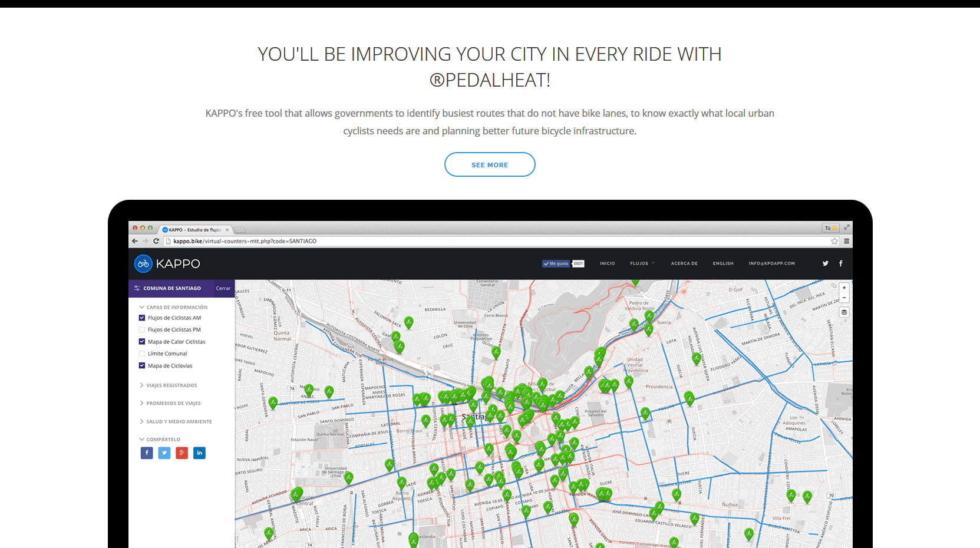Click the SEE MORE button

[490, 164]
